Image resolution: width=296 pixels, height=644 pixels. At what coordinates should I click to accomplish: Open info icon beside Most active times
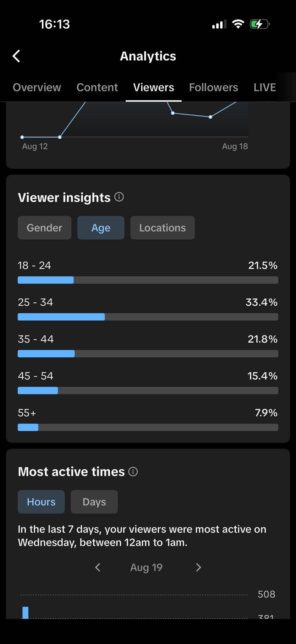tap(133, 472)
